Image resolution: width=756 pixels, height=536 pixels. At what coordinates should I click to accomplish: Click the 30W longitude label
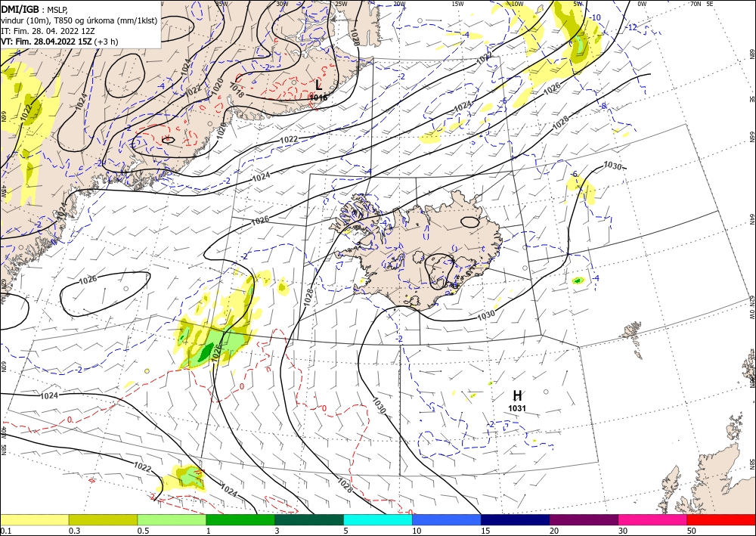(x=282, y=4)
